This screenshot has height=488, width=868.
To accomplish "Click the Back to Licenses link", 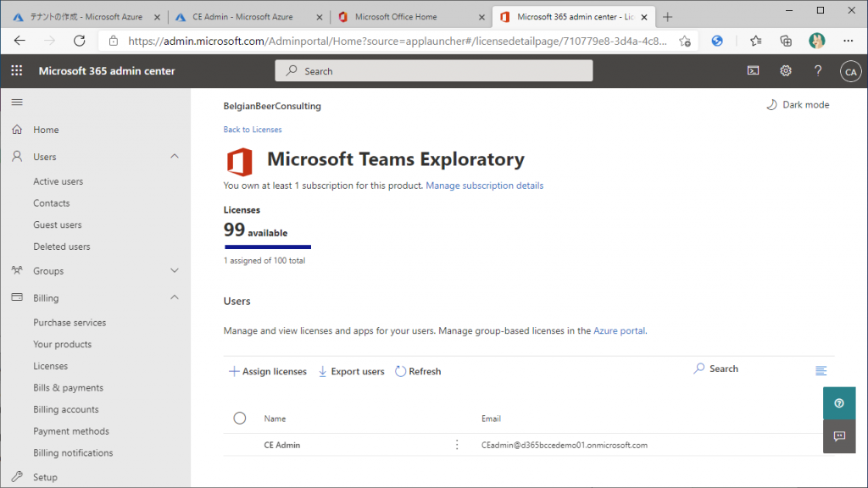I will tap(253, 130).
